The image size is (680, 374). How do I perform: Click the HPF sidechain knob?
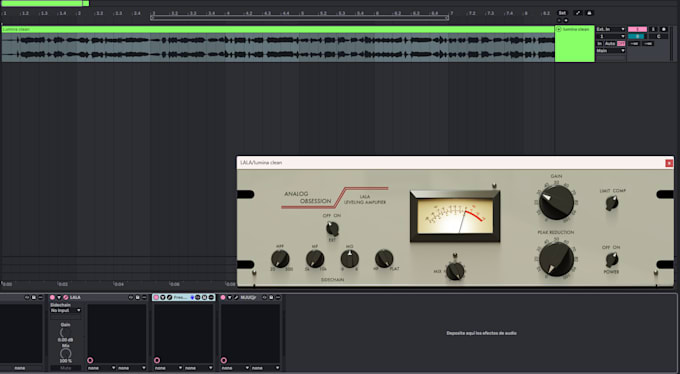click(x=280, y=259)
